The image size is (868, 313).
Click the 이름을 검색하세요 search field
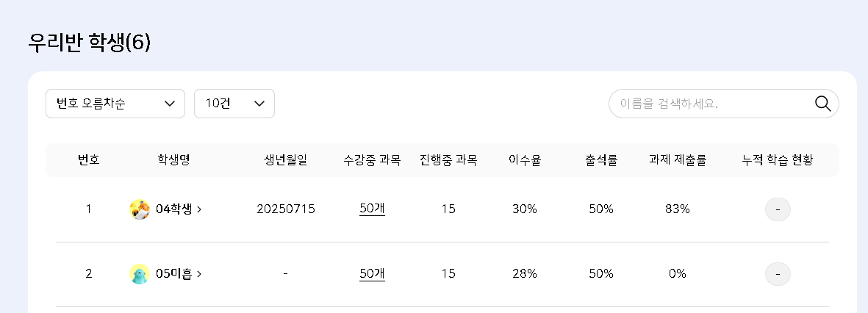[709, 104]
